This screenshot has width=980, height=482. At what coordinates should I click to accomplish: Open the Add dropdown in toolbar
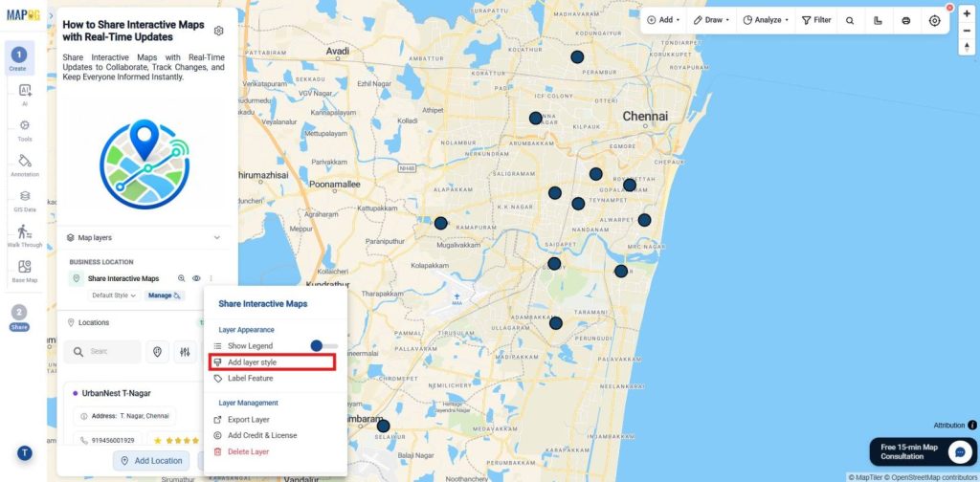[x=663, y=20]
